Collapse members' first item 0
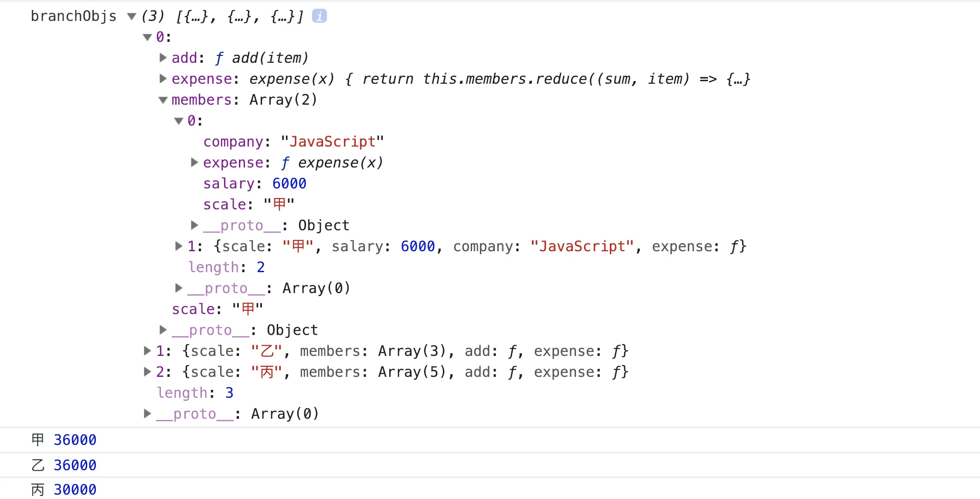 pos(179,121)
